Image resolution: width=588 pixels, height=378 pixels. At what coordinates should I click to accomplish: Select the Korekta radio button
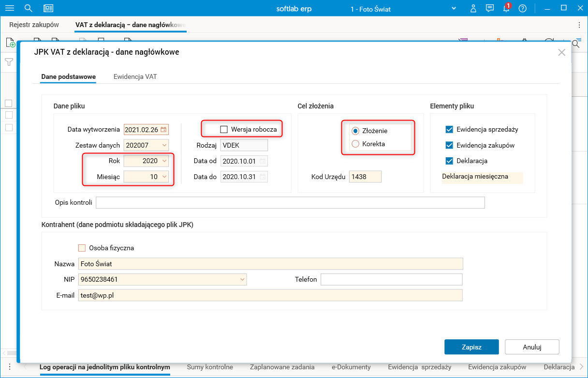[355, 144]
